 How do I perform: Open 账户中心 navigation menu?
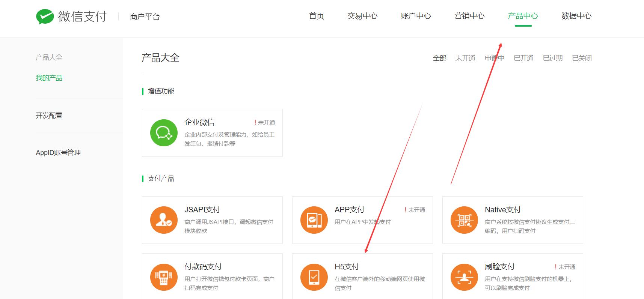pos(416,16)
